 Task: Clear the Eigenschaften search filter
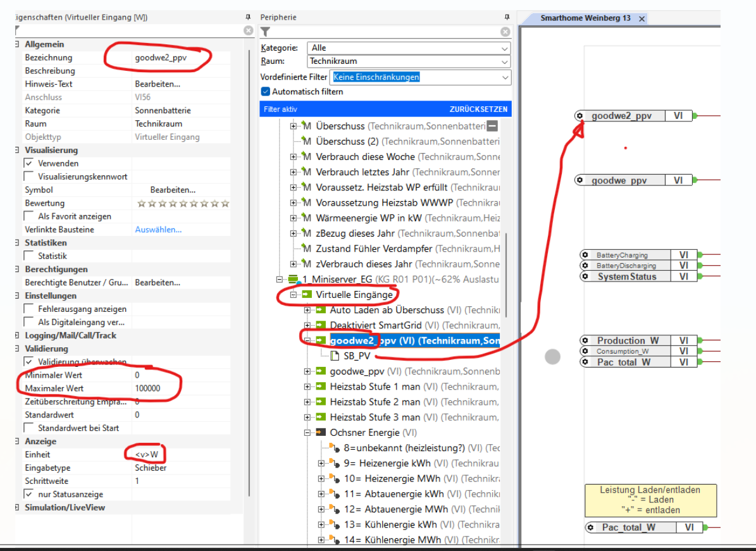(x=248, y=30)
